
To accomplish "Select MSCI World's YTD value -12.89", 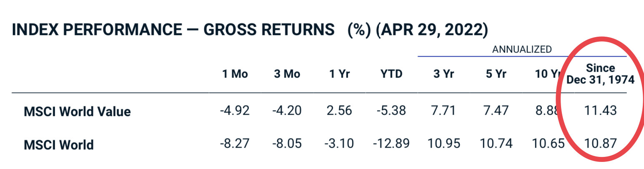I will 391,144.
